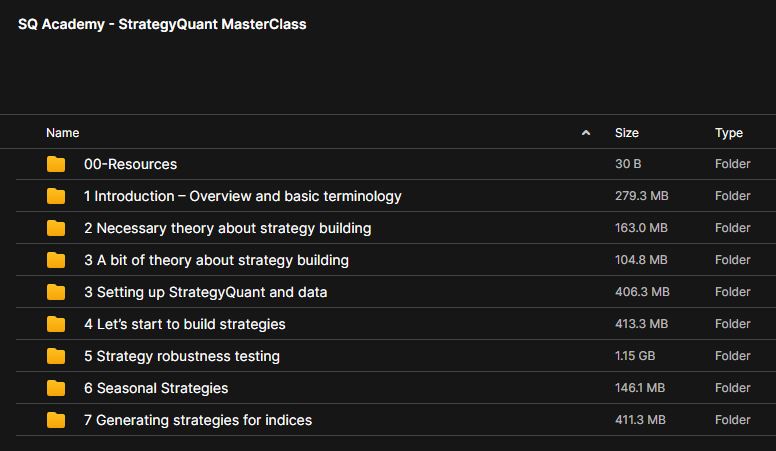Toggle sort order with the Name arrow
The height and width of the screenshot is (451, 776).
click(586, 133)
